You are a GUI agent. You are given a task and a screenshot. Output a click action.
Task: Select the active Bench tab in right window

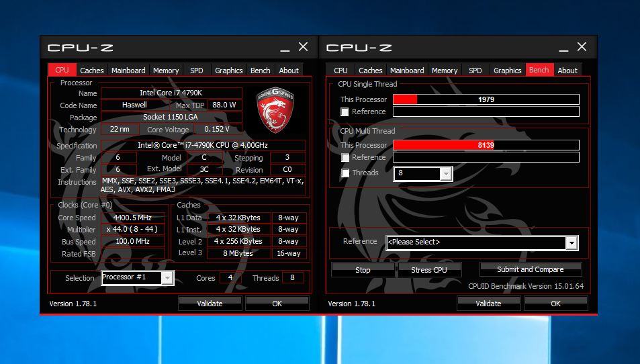click(539, 70)
